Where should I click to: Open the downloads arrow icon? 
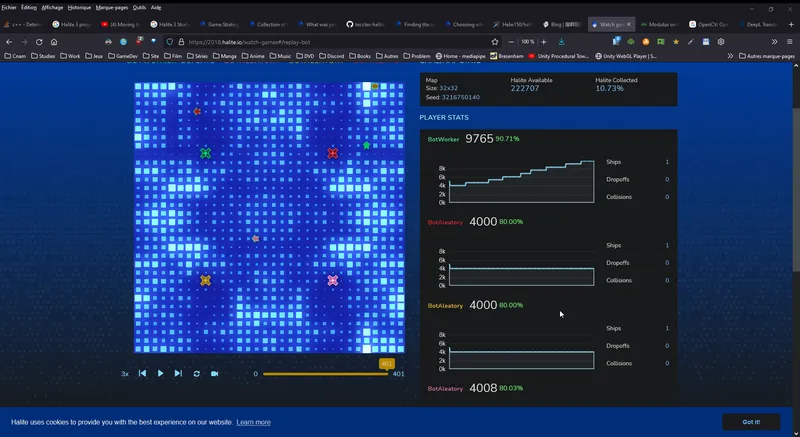[561, 42]
